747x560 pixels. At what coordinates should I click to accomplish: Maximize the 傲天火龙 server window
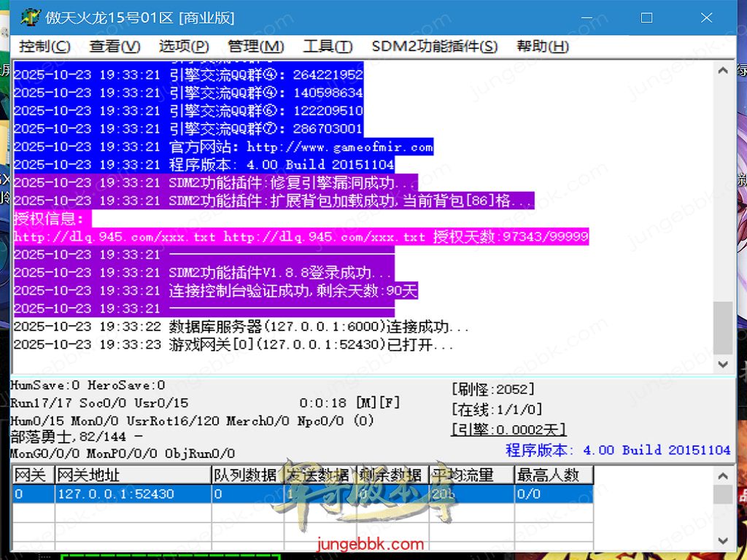click(646, 18)
